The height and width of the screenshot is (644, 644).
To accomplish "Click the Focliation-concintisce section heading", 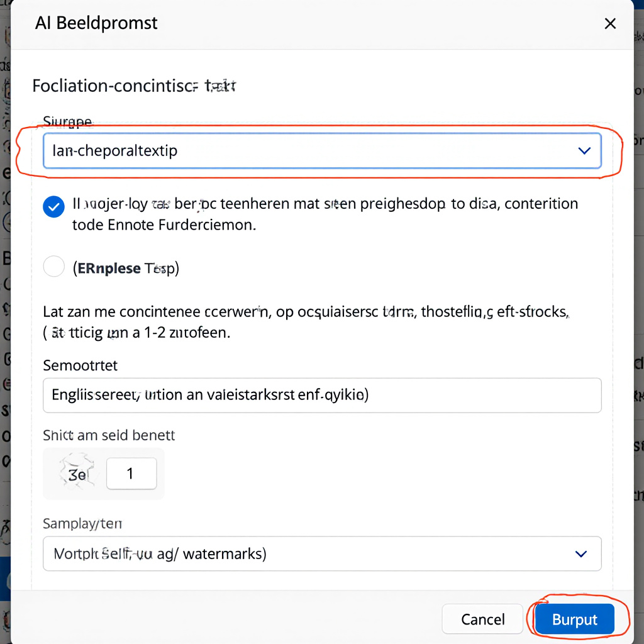I will 134,86.
